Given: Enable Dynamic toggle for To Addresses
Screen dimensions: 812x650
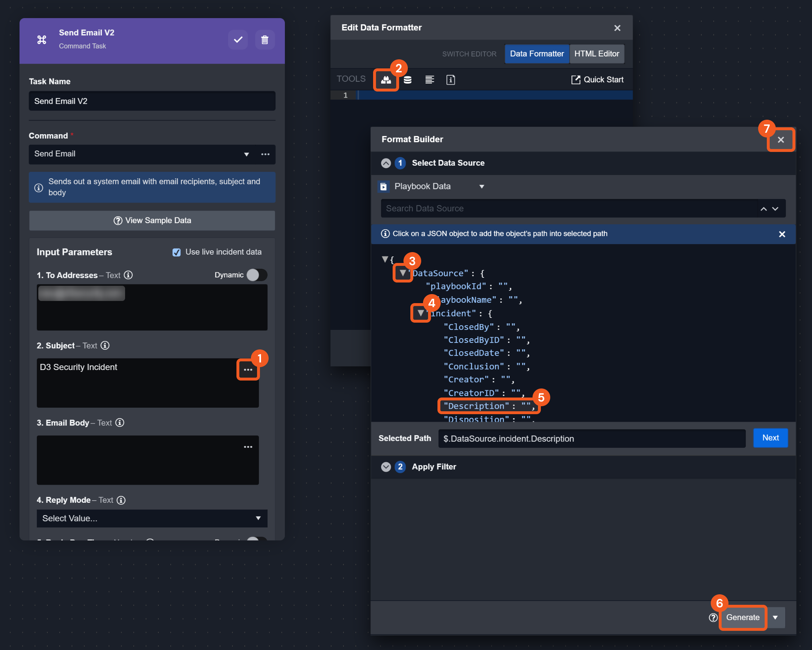Looking at the screenshot, I should click(x=257, y=275).
